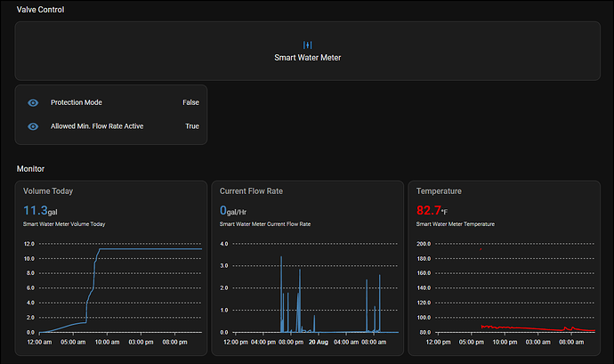
Task: Open the Current Flow Rate card title
Action: click(251, 191)
